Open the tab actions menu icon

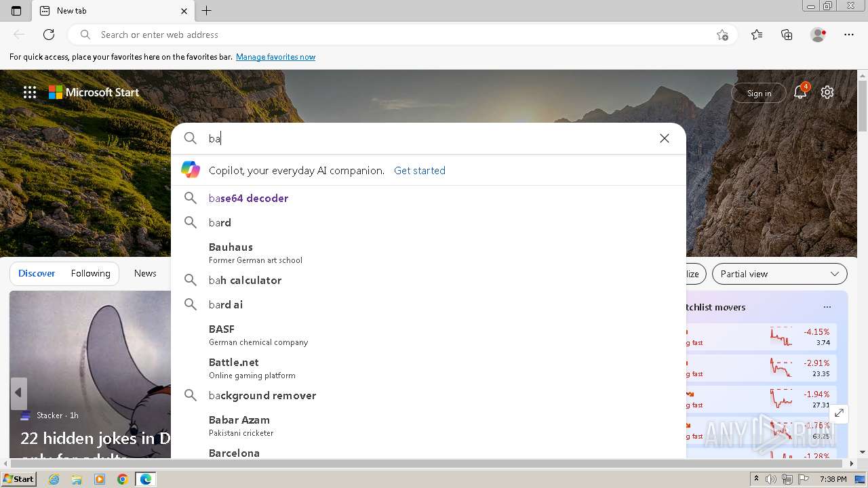(16, 11)
